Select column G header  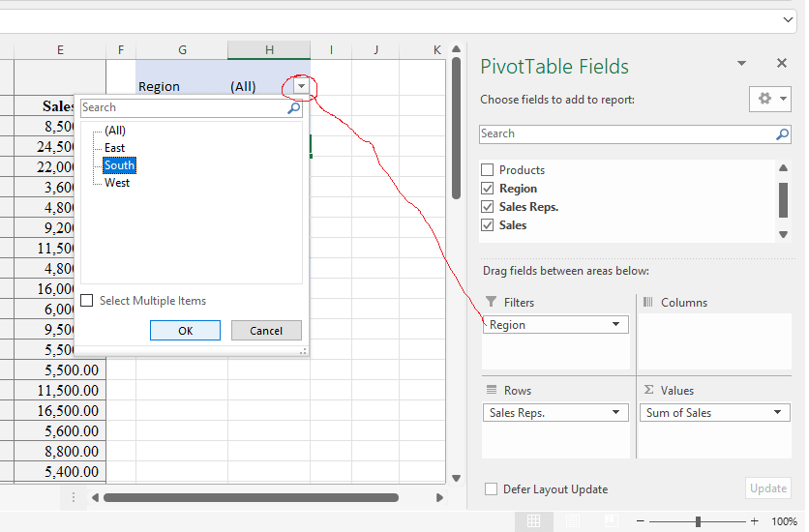[x=182, y=50]
